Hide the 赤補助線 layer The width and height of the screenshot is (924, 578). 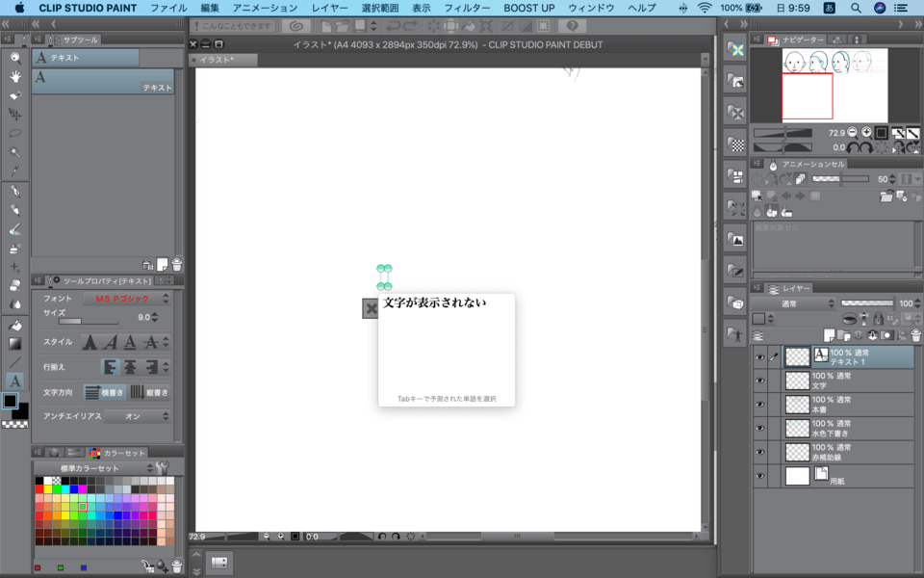[x=759, y=452]
